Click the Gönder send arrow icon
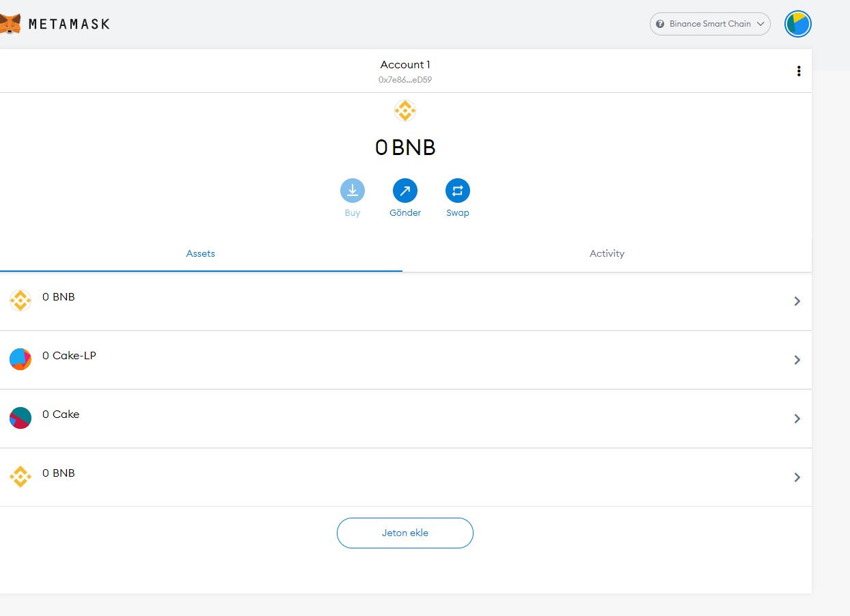 [405, 191]
